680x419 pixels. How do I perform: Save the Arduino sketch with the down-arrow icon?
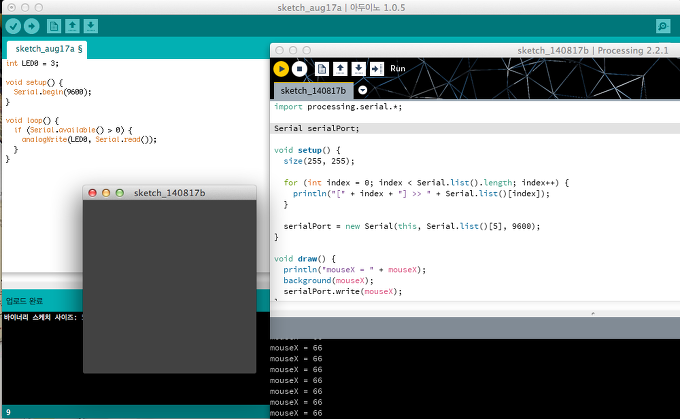click(91, 26)
